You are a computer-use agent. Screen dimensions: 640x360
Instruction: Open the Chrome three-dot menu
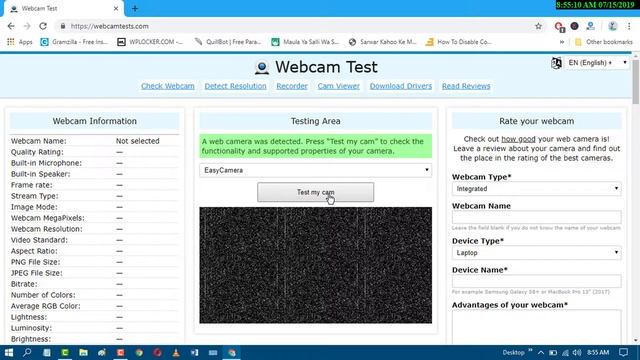[x=629, y=26]
